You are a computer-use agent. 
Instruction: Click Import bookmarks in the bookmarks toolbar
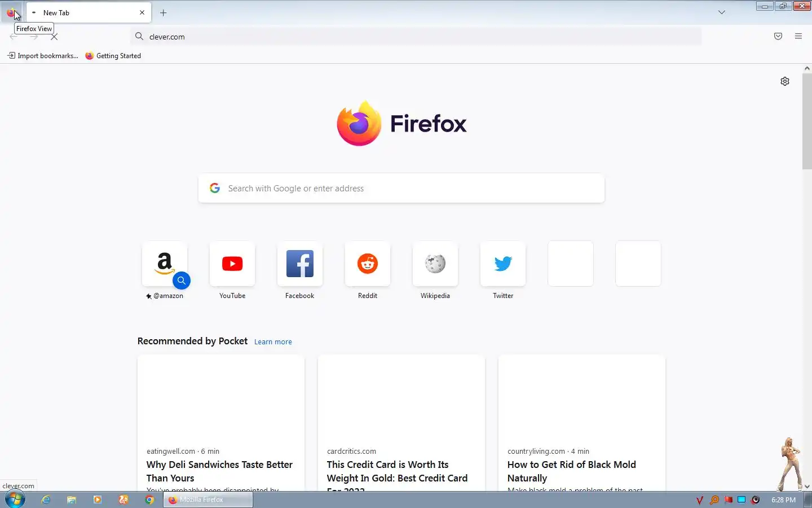tap(43, 56)
